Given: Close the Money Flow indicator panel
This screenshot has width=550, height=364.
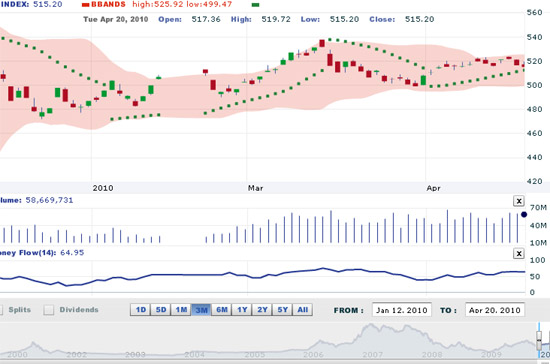Looking at the screenshot, I should point(519,254).
